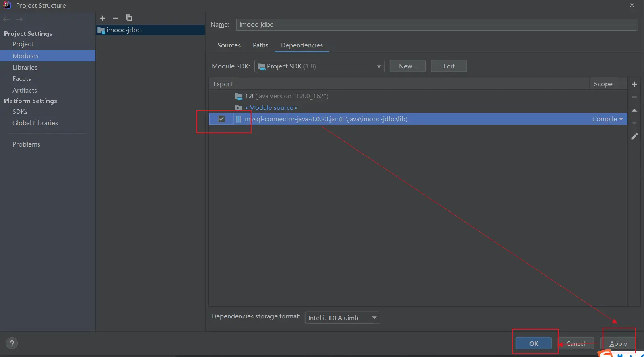Click the module Name input field
This screenshot has height=357, width=644.
click(436, 25)
